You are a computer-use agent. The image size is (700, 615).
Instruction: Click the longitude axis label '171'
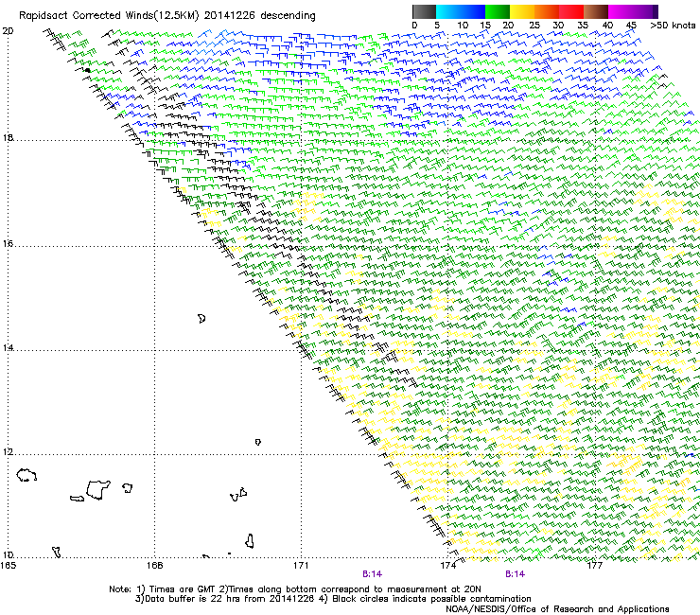(301, 566)
